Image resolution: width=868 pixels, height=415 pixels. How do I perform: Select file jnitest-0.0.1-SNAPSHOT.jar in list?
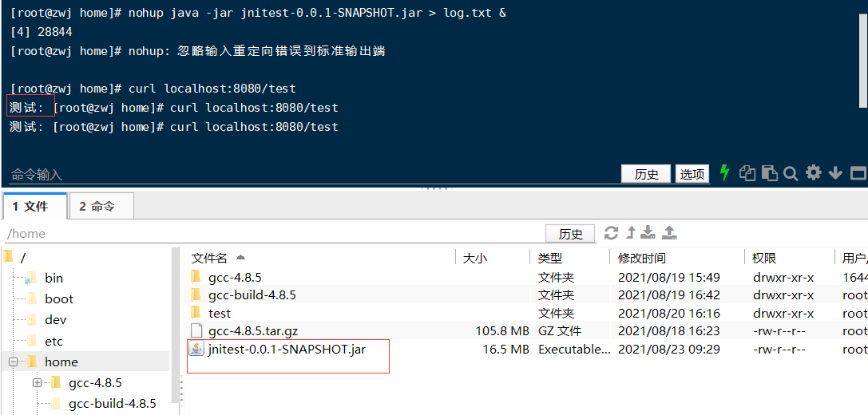(287, 349)
